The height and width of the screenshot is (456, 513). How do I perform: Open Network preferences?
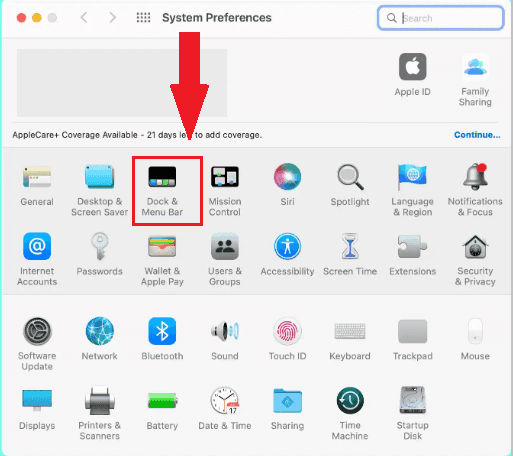(x=100, y=331)
